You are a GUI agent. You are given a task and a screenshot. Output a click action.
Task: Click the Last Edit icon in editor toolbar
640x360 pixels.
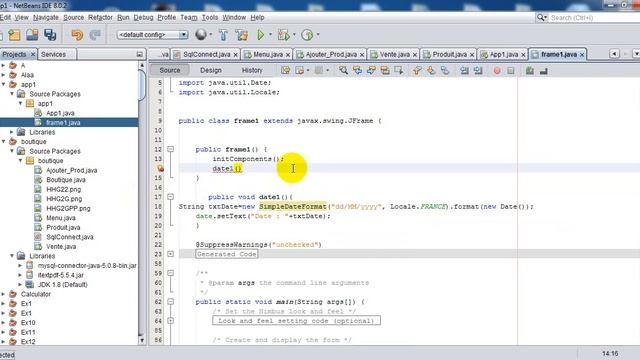(x=285, y=71)
